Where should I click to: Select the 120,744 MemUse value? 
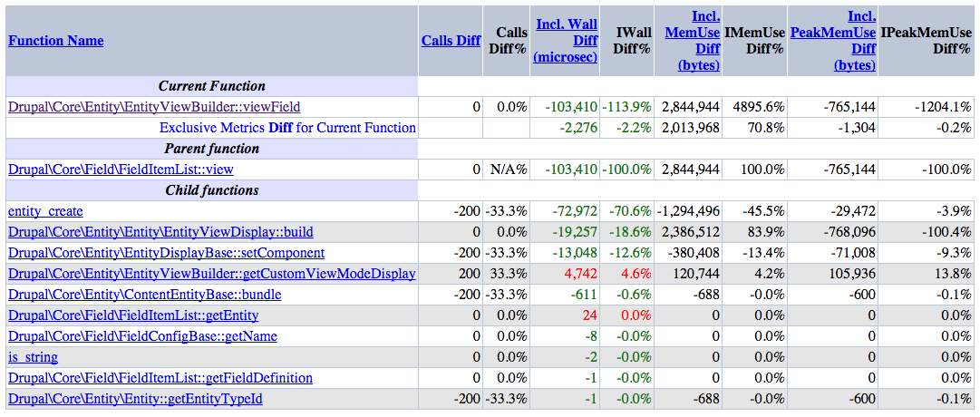(697, 274)
